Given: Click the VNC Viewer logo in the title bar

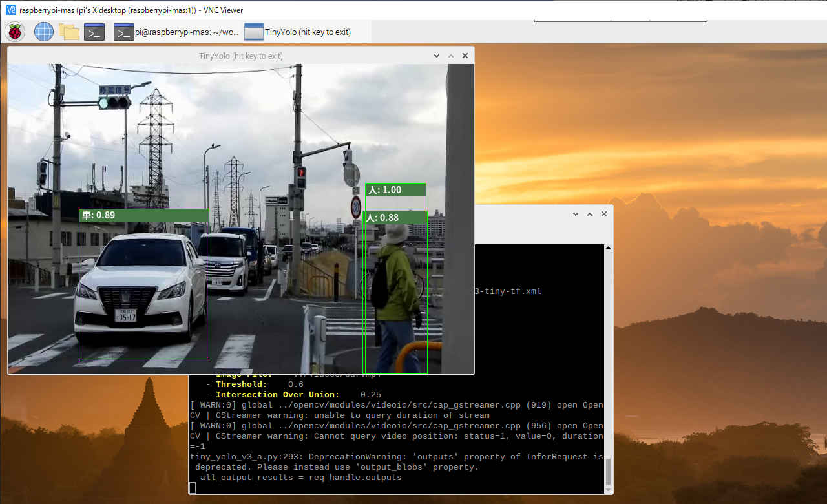Looking at the screenshot, I should tap(10, 10).
